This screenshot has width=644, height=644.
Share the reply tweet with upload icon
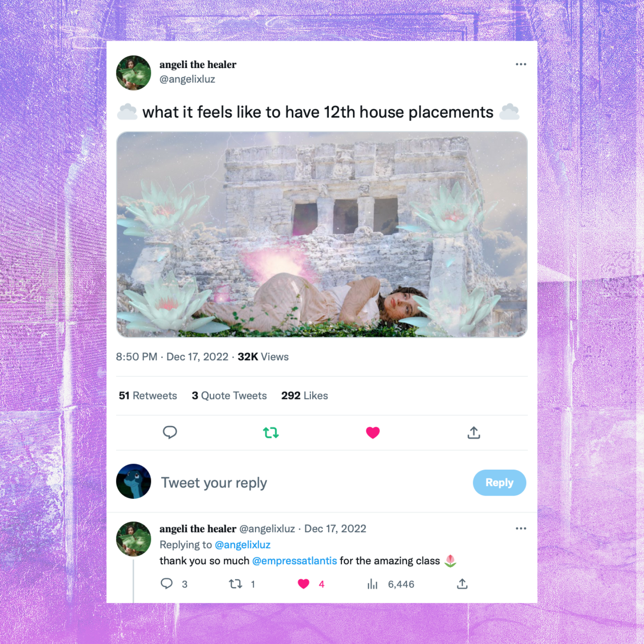pyautogui.click(x=462, y=584)
